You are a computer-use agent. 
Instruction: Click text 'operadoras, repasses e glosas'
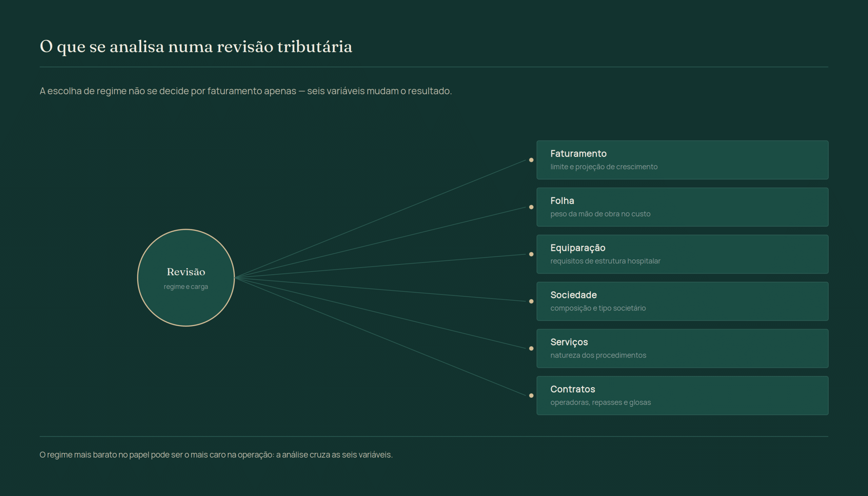click(600, 402)
